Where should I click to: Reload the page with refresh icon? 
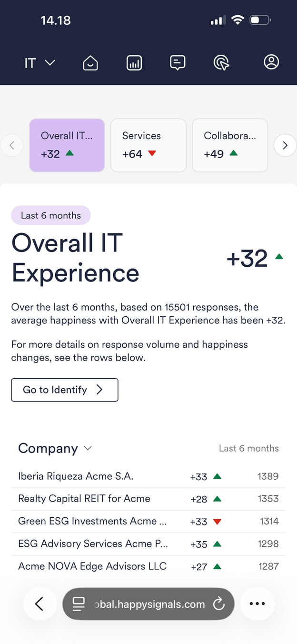pos(219,604)
